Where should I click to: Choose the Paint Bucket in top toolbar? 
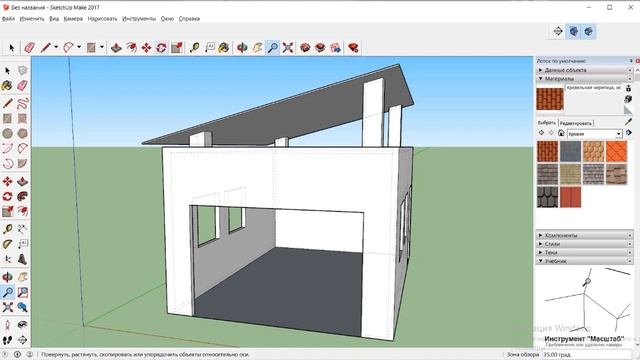(224, 48)
